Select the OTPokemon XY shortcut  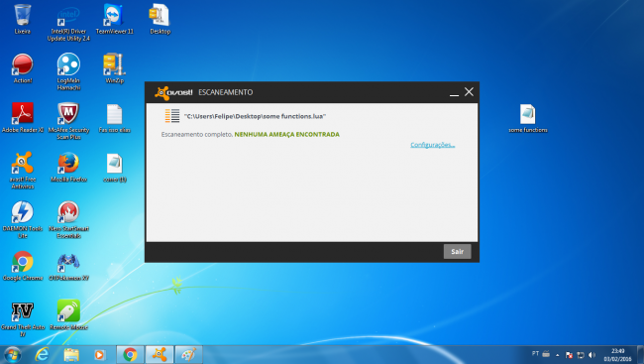(68, 267)
